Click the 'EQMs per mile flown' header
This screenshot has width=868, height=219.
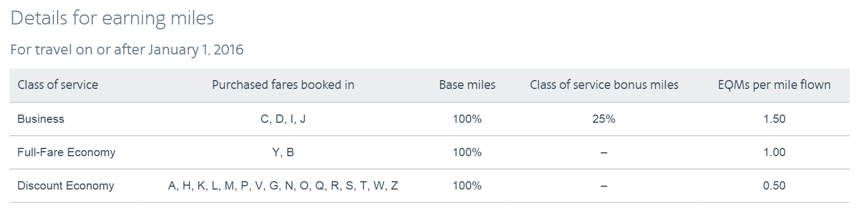[774, 85]
